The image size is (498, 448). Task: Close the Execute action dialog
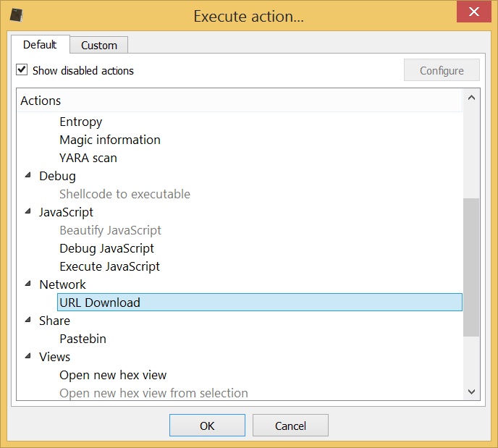(x=473, y=12)
